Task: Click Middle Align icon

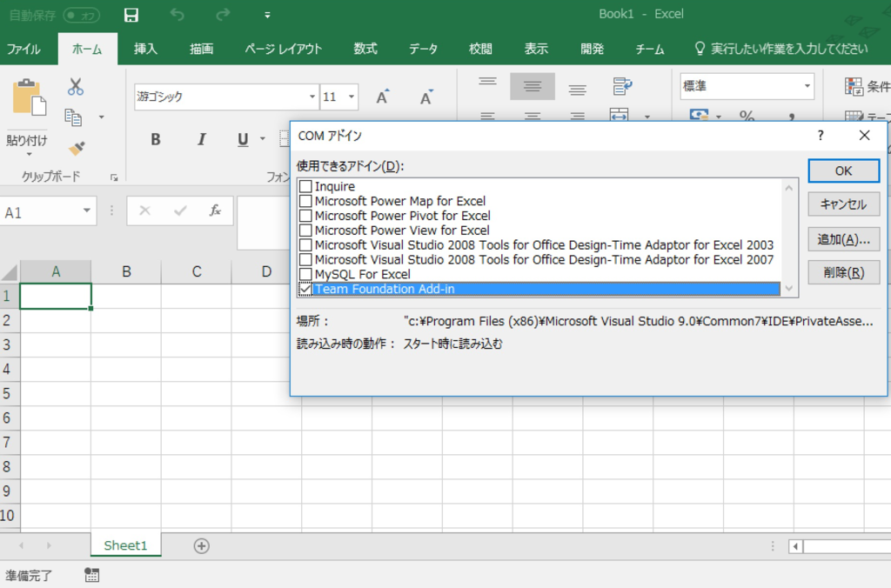Action: click(x=533, y=86)
